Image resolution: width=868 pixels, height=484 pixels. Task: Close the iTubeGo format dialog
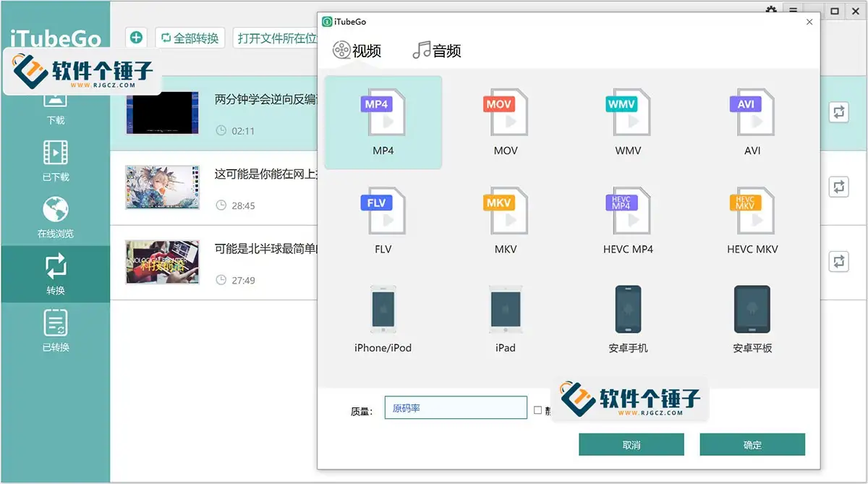coord(809,22)
